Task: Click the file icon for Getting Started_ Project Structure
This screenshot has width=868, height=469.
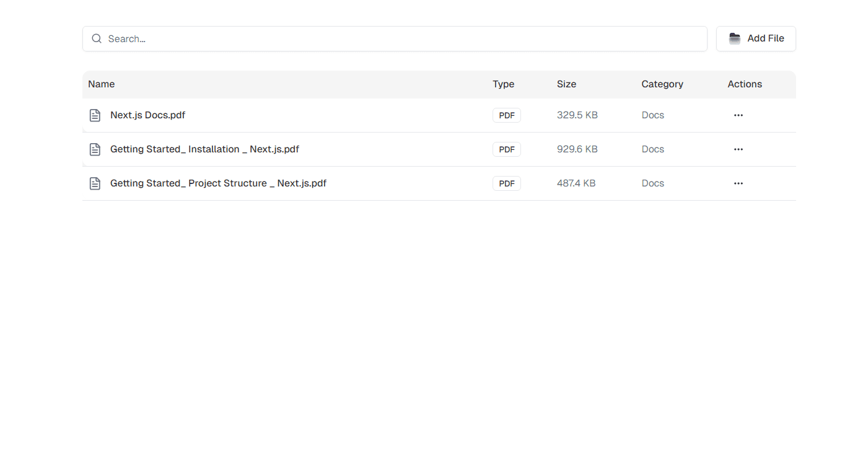Action: tap(95, 183)
